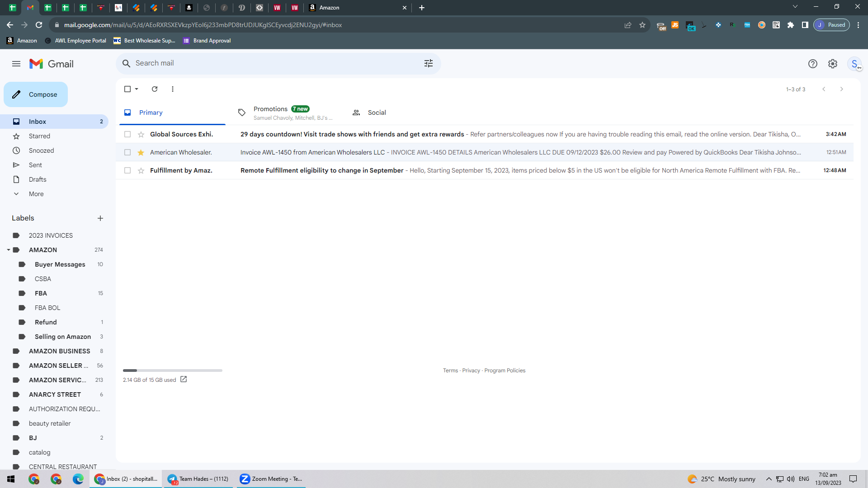Open the Starred folder
The width and height of the screenshot is (868, 488).
point(54,136)
